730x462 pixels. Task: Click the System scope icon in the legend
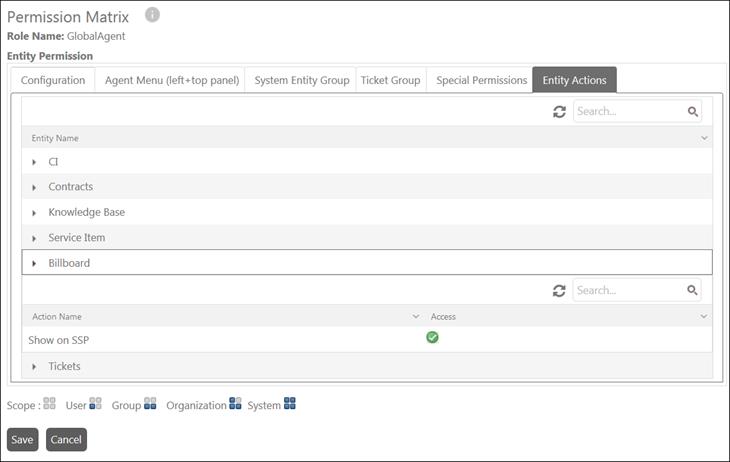pos(289,404)
